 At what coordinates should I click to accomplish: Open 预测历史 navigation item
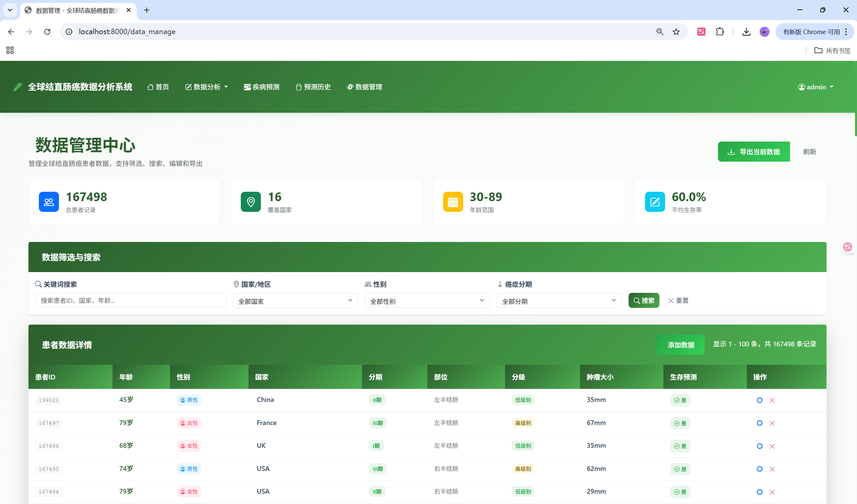pyautogui.click(x=313, y=87)
